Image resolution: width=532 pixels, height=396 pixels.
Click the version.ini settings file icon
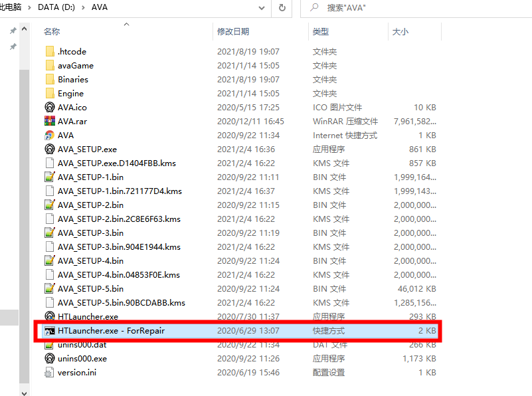click(50, 372)
